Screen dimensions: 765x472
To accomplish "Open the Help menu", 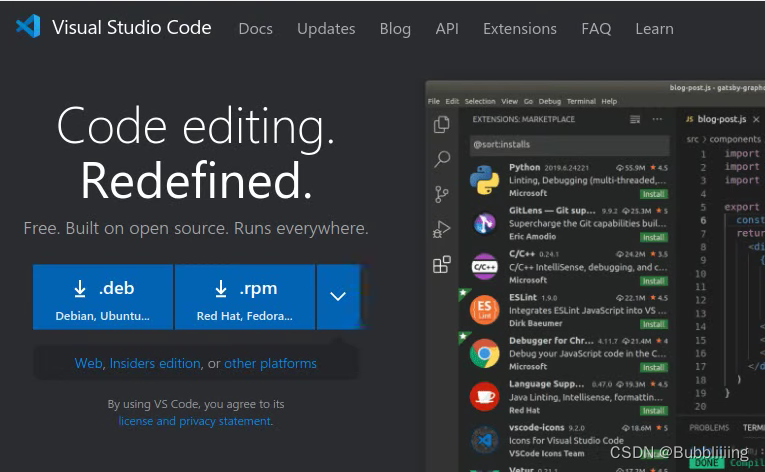I will pyautogui.click(x=609, y=102).
